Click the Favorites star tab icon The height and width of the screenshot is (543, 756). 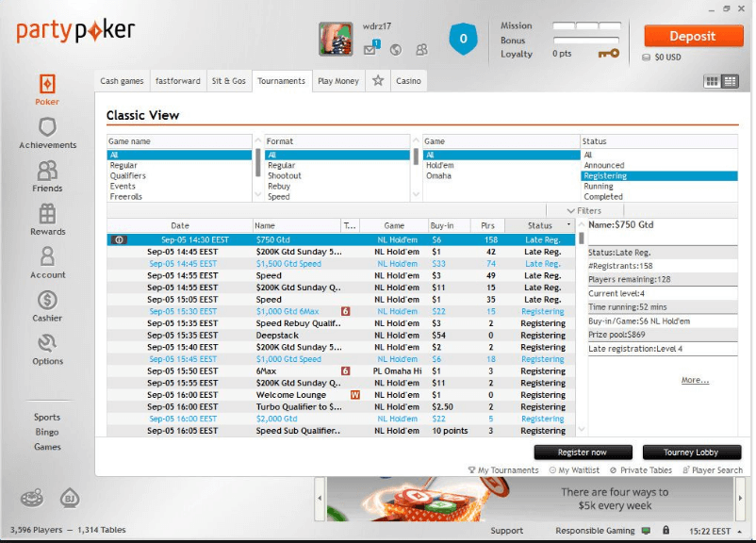point(378,81)
